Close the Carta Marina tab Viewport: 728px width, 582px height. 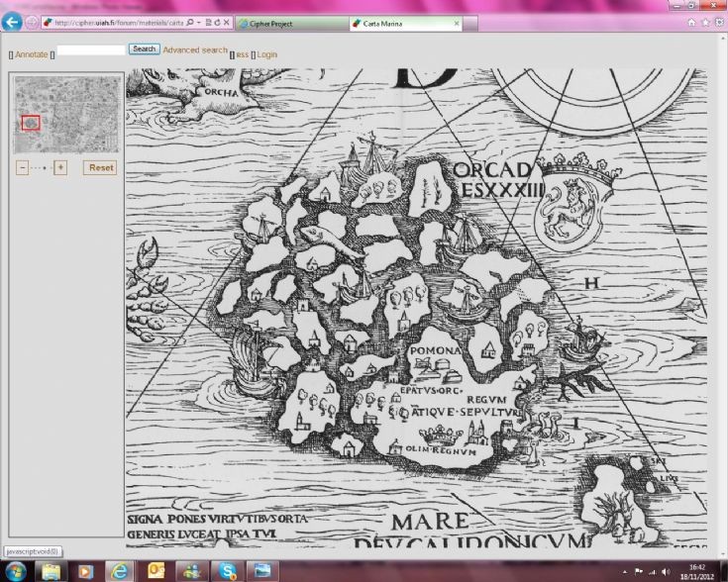[x=456, y=23]
